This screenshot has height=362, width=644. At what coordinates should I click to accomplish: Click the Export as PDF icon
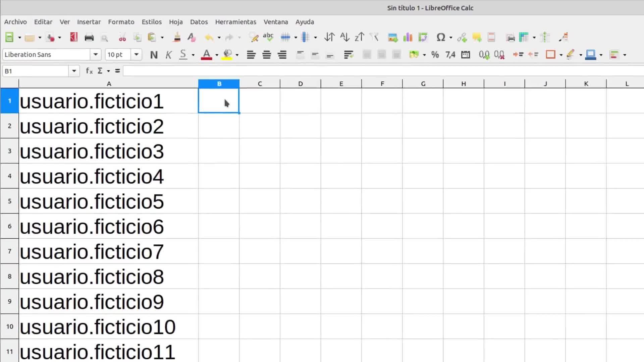[x=74, y=37]
